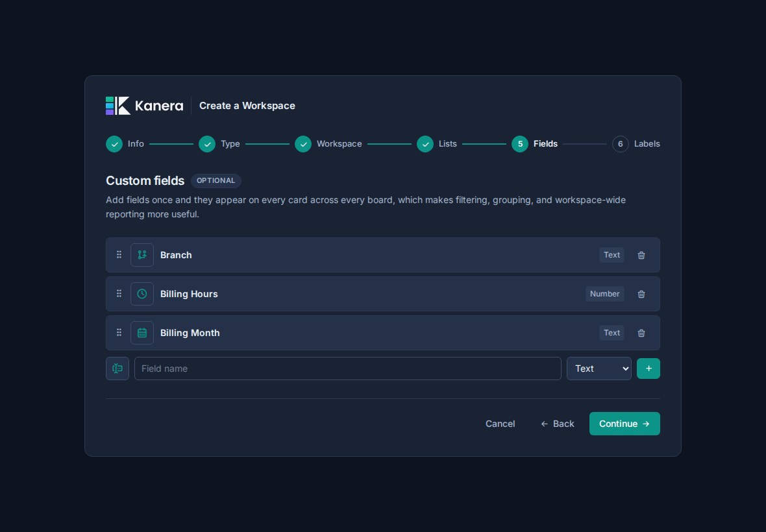The width and height of the screenshot is (766, 532).
Task: Jump to the Labels step label
Action: 647,144
